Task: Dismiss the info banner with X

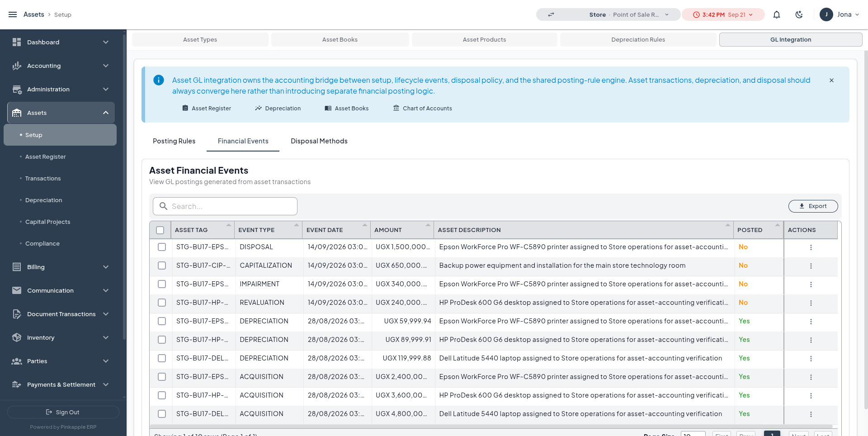Action: click(x=831, y=80)
